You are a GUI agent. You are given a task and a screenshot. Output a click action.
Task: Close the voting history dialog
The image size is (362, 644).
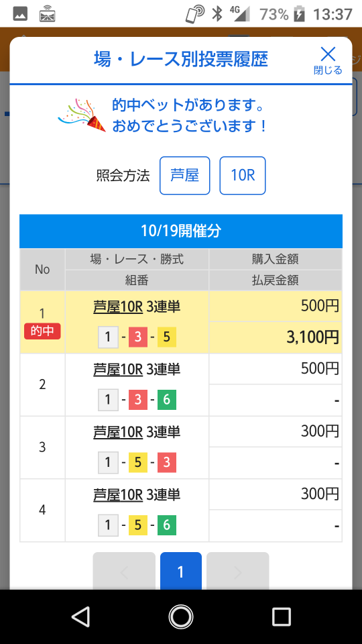pos(328,60)
